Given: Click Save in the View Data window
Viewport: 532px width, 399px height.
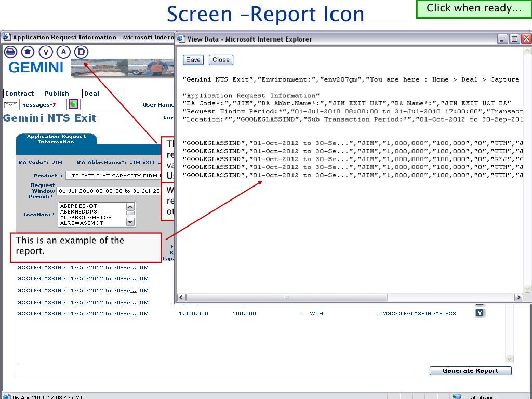Looking at the screenshot, I should pyautogui.click(x=193, y=60).
